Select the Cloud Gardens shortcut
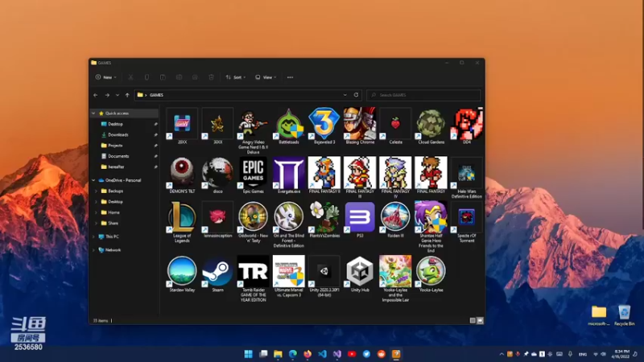This screenshot has height=362, width=644. 431,126
